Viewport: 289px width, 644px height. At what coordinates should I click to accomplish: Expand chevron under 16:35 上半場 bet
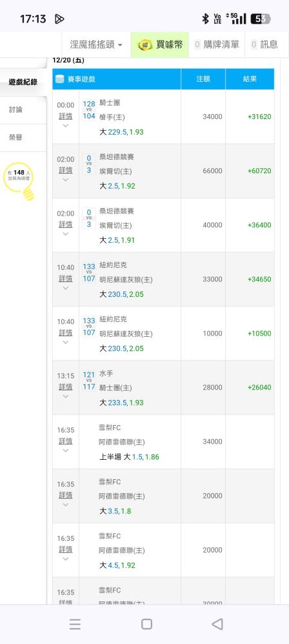65,451
